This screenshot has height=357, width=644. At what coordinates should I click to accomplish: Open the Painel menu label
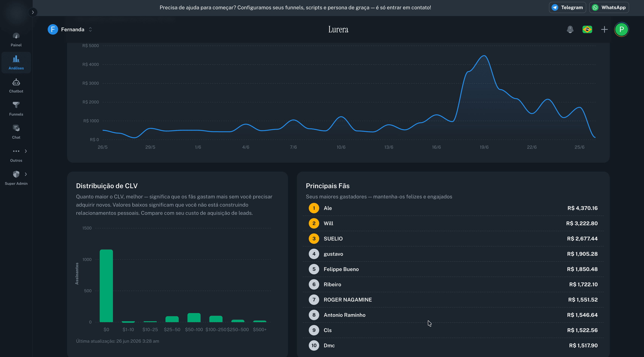[x=16, y=45]
